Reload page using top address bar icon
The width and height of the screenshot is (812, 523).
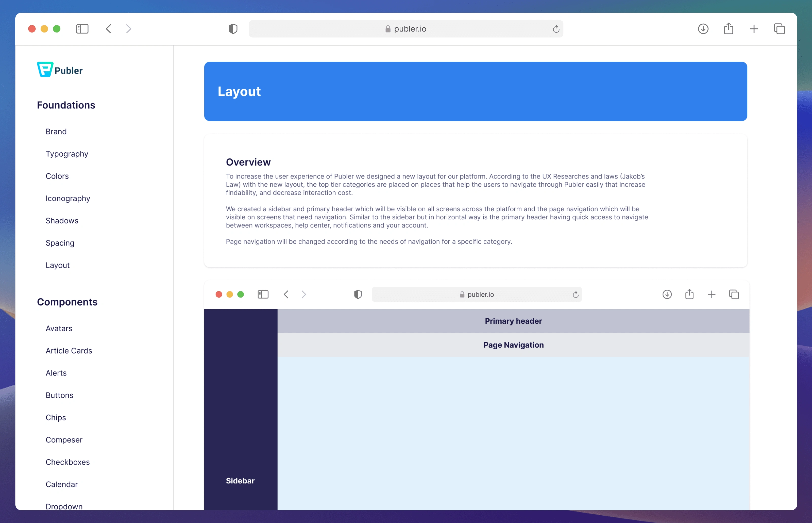pos(556,29)
